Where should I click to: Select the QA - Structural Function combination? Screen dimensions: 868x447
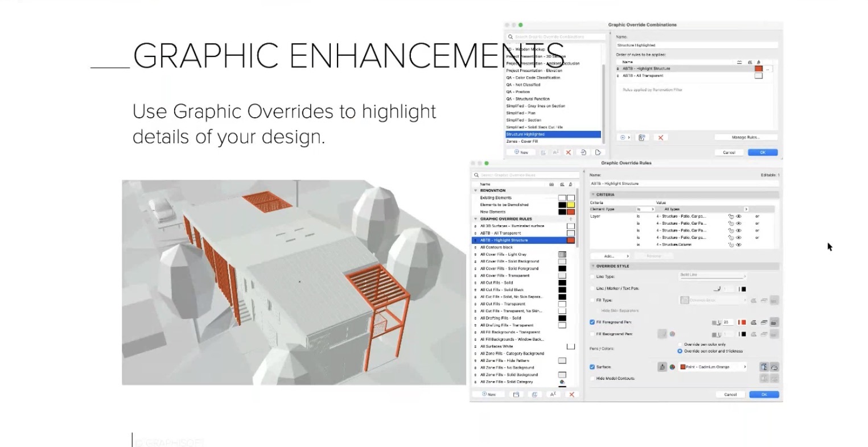[x=553, y=99]
